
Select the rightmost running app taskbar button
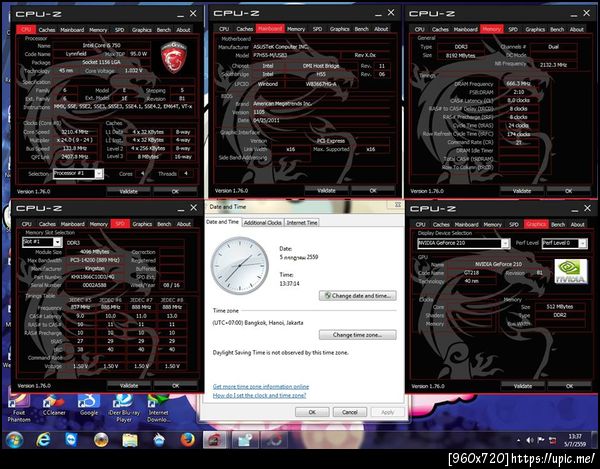coord(274,440)
